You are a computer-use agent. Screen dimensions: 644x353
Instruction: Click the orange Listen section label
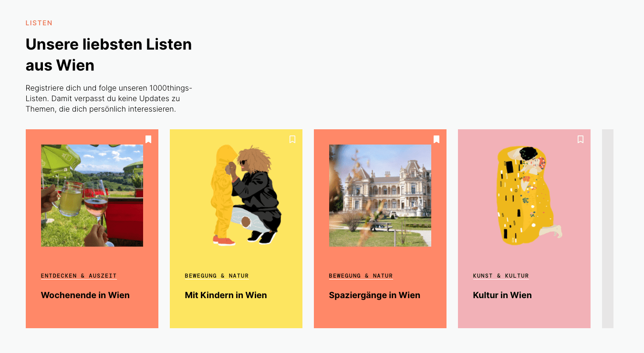(39, 23)
